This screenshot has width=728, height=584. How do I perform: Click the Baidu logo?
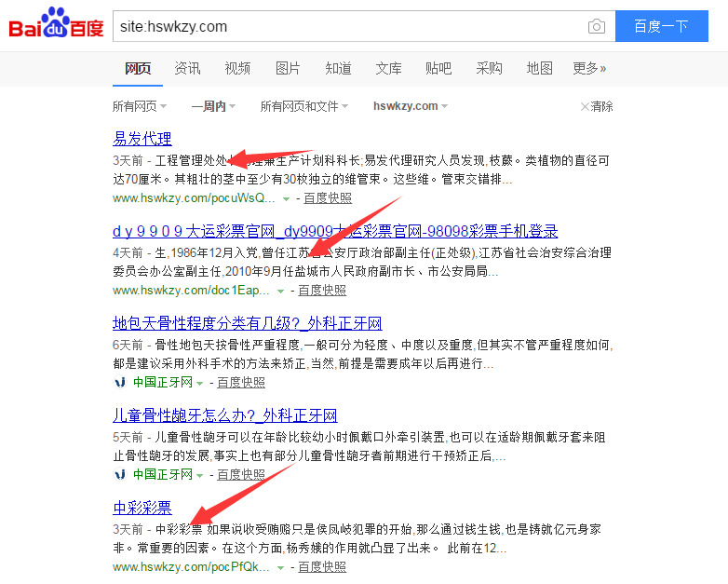(x=56, y=23)
